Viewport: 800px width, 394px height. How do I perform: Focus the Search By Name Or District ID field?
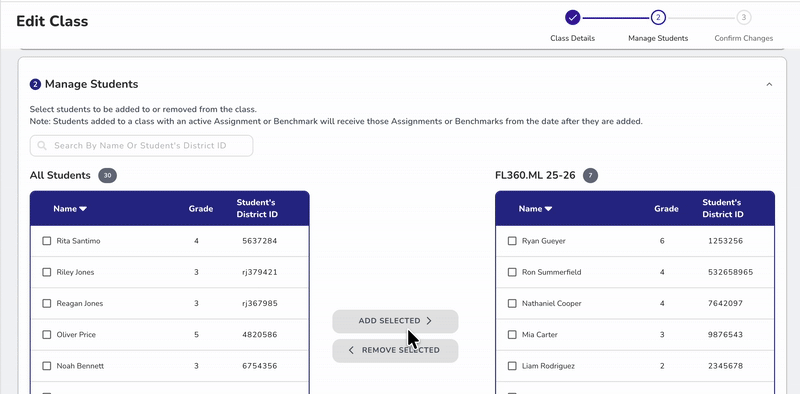[141, 146]
